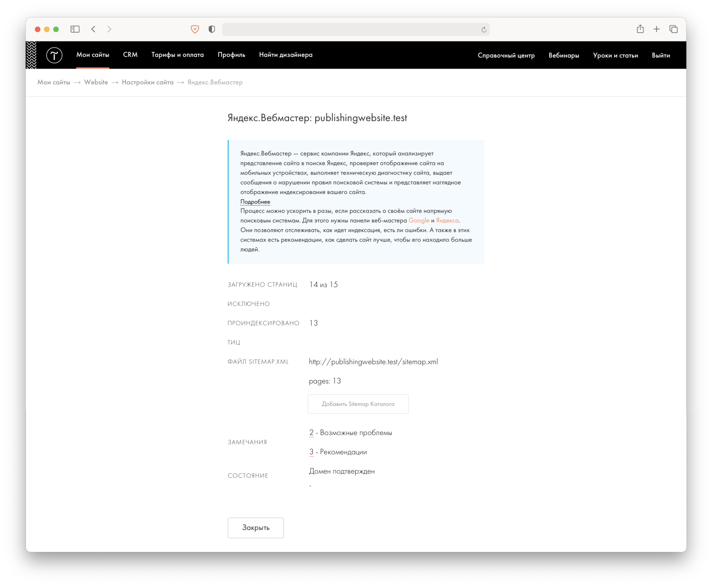
Task: Click the 'pages: 13' sitemap count
Action: point(325,381)
